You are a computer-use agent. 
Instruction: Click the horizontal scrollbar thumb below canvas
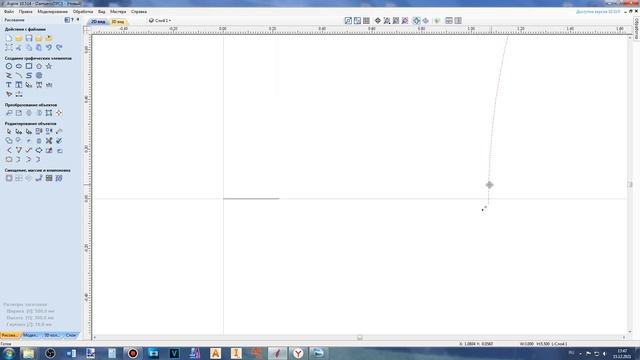pyautogui.click(x=360, y=338)
